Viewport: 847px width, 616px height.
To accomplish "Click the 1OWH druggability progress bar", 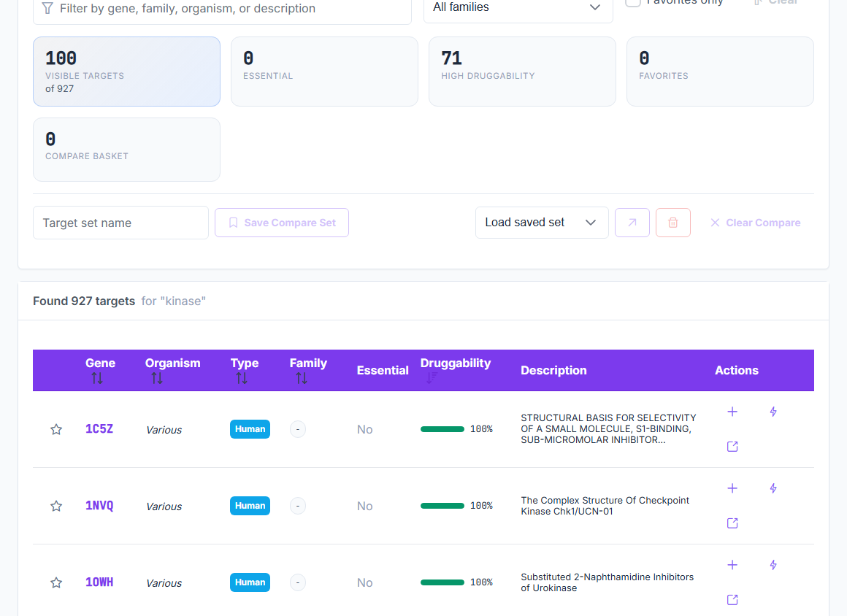I will [442, 582].
